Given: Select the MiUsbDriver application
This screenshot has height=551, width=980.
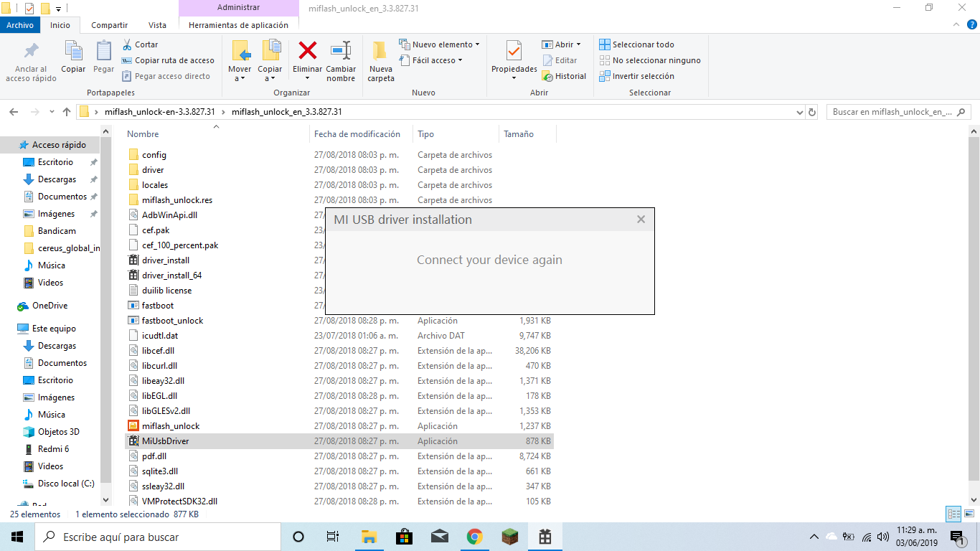Looking at the screenshot, I should [339, 441].
